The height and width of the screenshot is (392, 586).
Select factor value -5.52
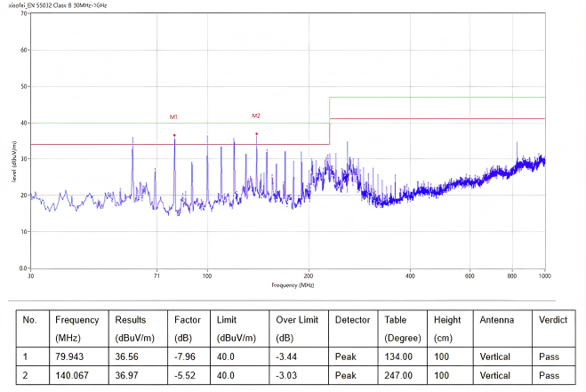[x=185, y=375]
